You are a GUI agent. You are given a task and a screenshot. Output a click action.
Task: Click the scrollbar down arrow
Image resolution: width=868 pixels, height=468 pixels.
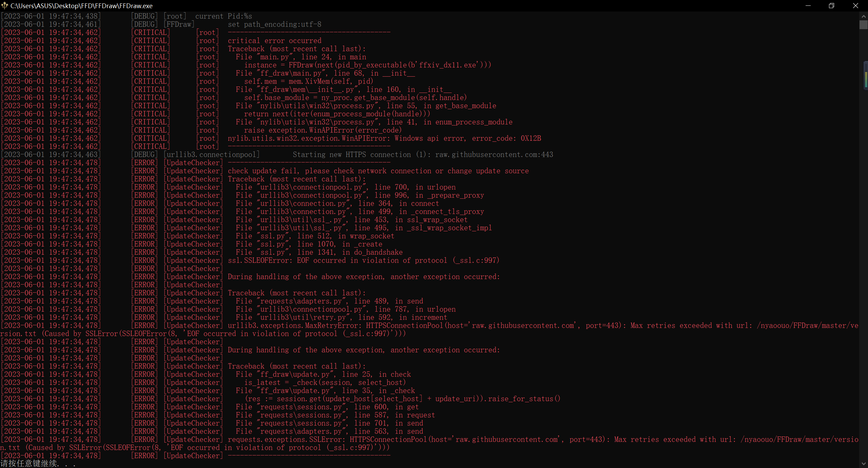point(863,464)
